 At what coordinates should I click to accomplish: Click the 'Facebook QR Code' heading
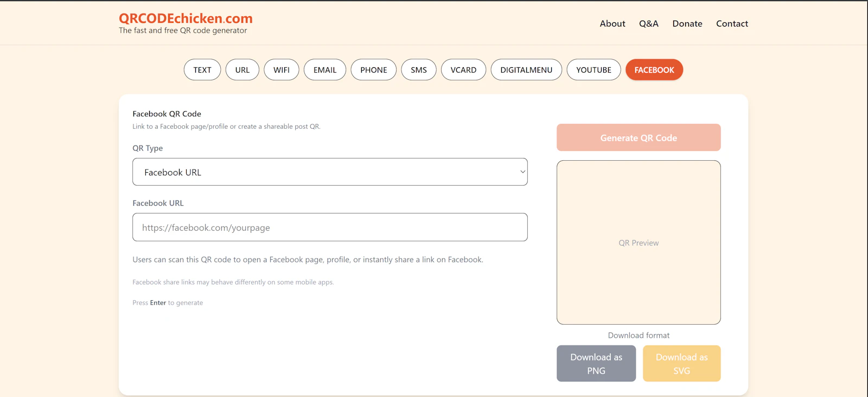pyautogui.click(x=167, y=114)
